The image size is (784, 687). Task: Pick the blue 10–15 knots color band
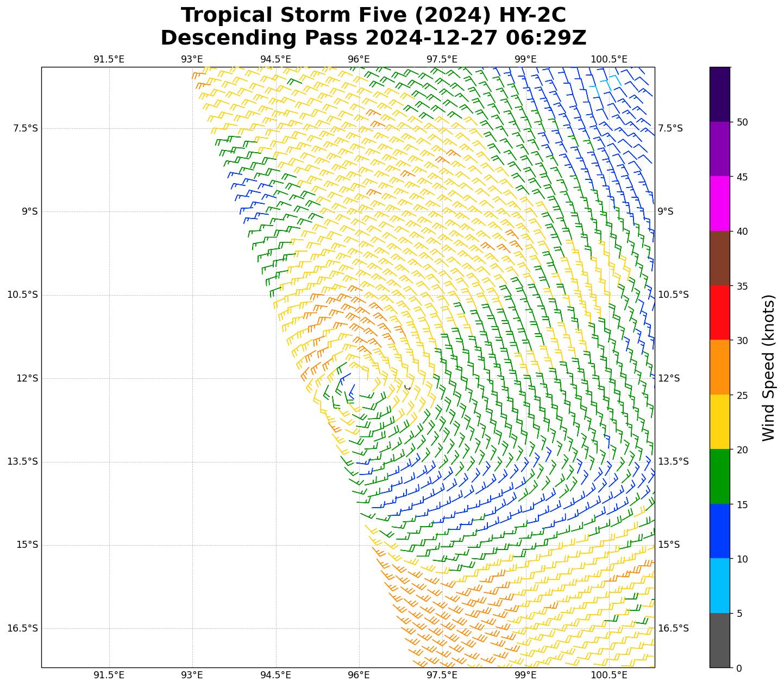pos(720,532)
